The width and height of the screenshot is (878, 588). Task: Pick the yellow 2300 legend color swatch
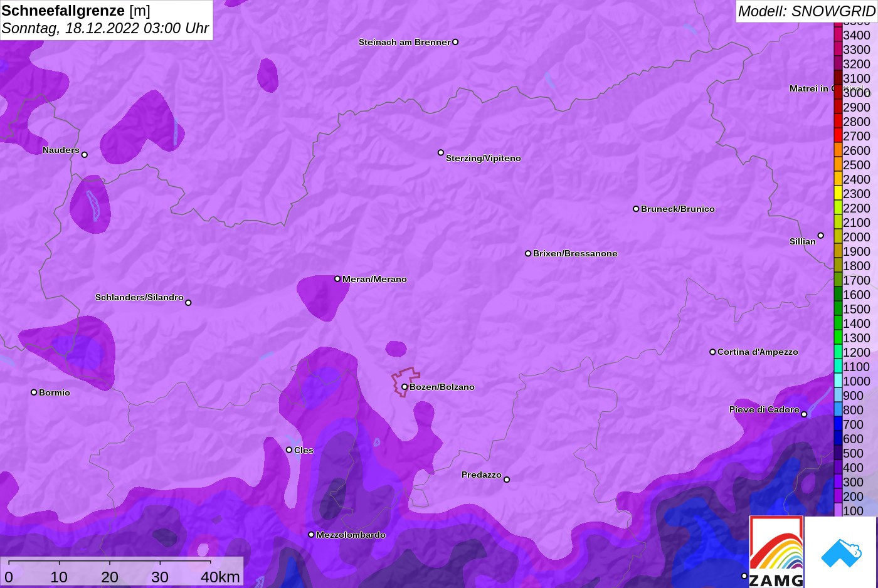tap(838, 193)
